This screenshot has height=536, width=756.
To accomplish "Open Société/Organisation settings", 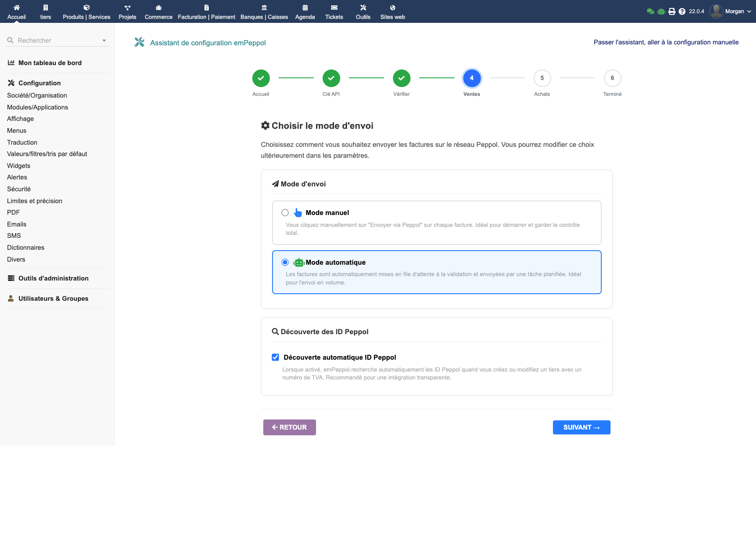I will click(x=37, y=95).
